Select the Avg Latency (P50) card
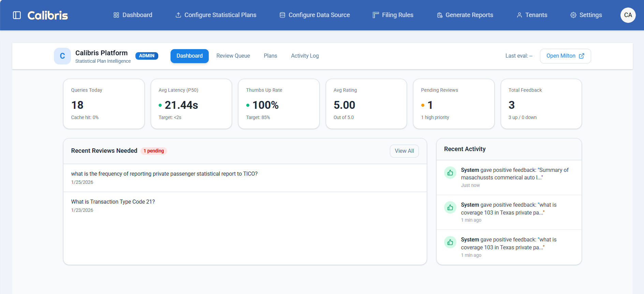The height and width of the screenshot is (294, 644). coord(191,104)
